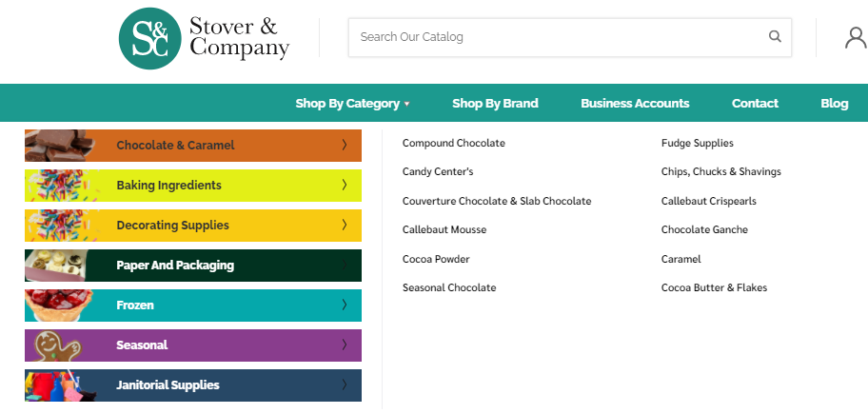Click the search magnifying glass icon

coord(775,37)
